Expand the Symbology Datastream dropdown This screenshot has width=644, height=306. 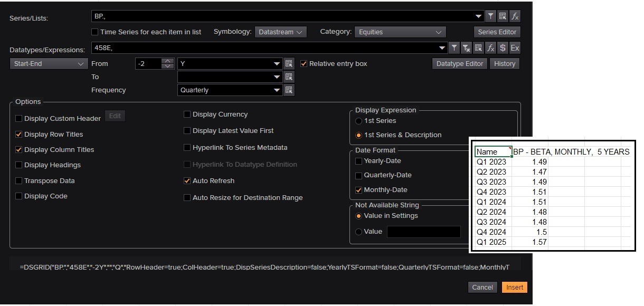[x=280, y=32]
